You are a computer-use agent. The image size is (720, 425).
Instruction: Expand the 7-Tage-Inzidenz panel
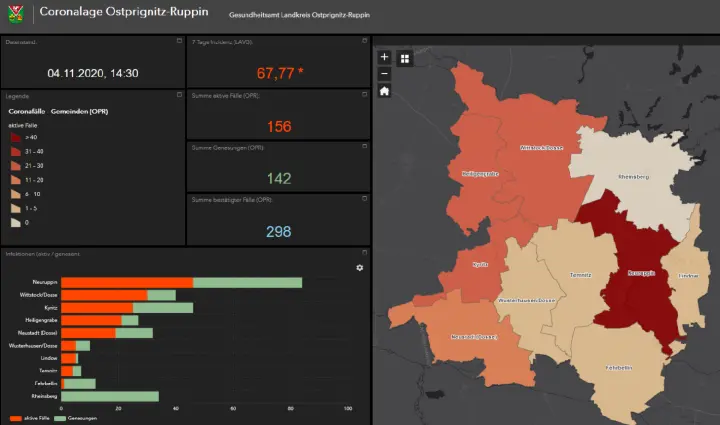(x=363, y=41)
